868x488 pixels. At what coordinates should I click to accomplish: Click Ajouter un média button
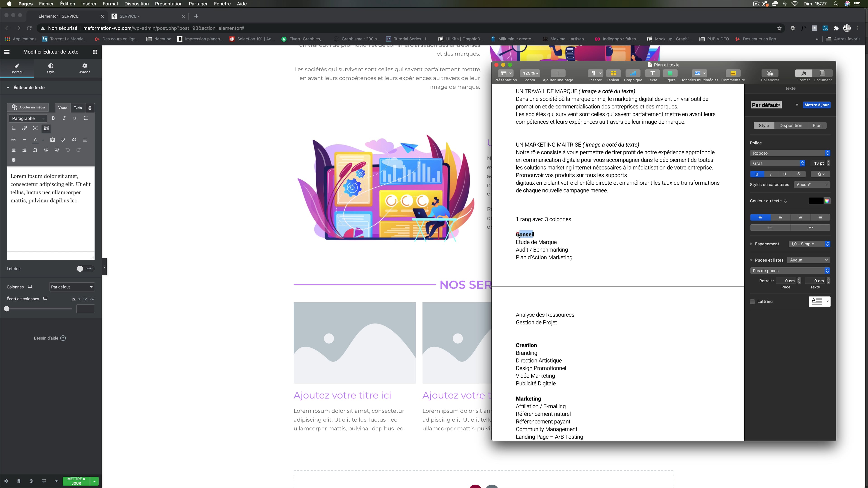tap(28, 108)
